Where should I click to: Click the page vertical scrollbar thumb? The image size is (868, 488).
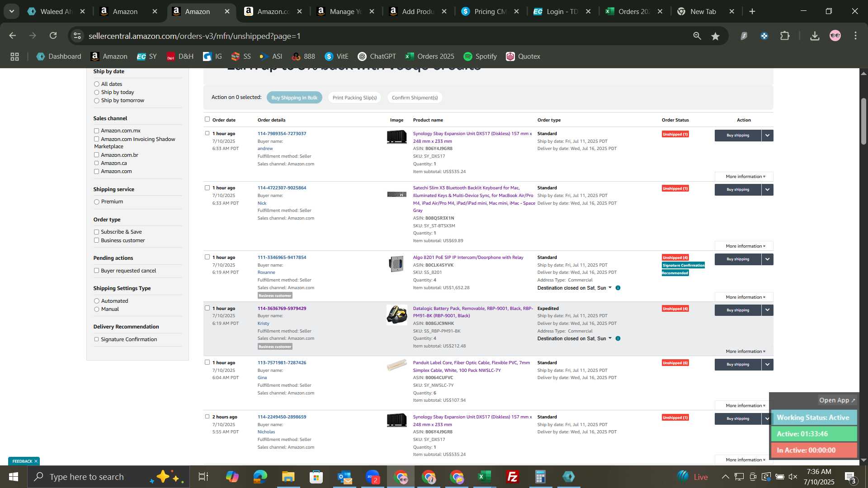coord(863,121)
